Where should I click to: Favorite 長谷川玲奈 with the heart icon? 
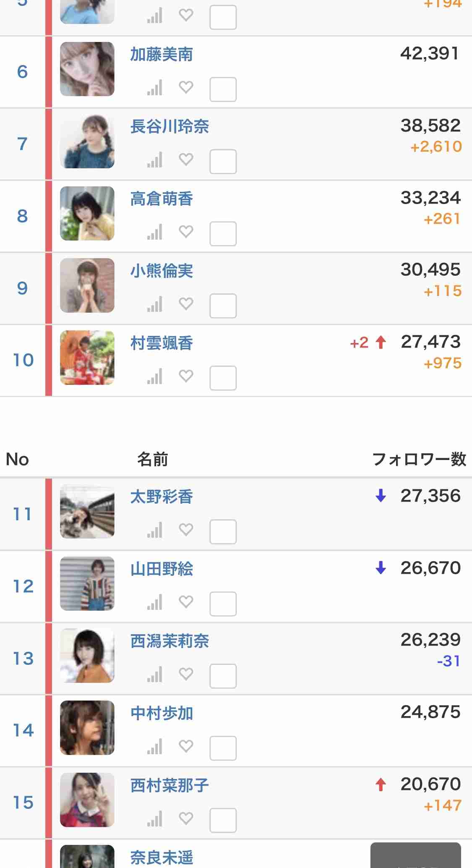coord(186,159)
